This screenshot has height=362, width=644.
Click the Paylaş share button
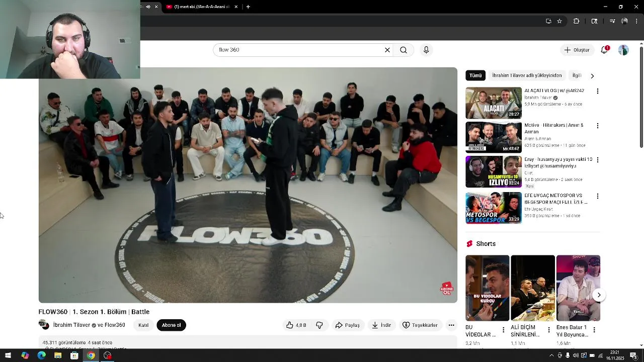click(347, 325)
